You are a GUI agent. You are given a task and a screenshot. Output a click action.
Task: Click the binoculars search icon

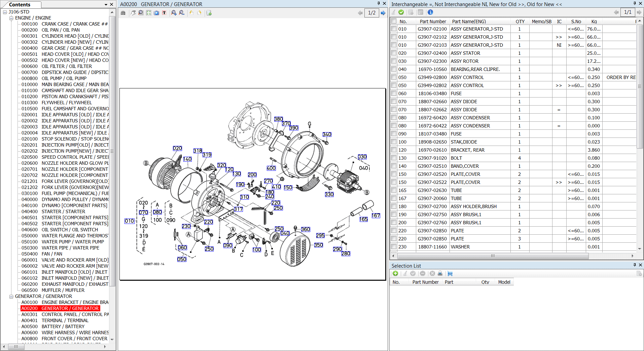(x=123, y=13)
